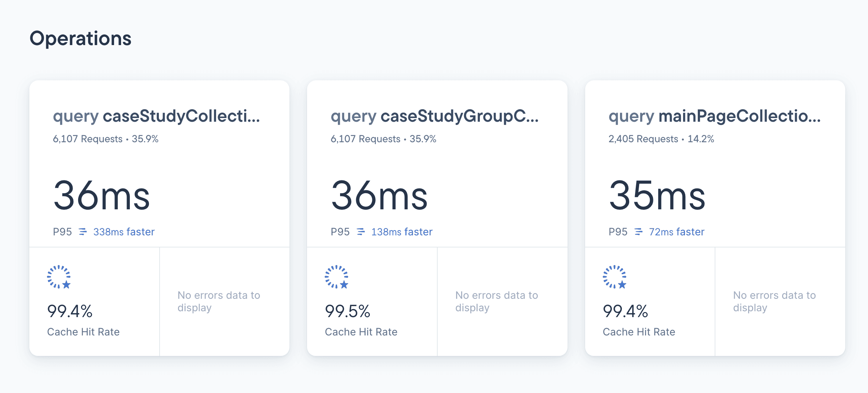This screenshot has height=393, width=868.
Task: Click cache icon on caseStudyGroupC card
Action: click(x=336, y=277)
